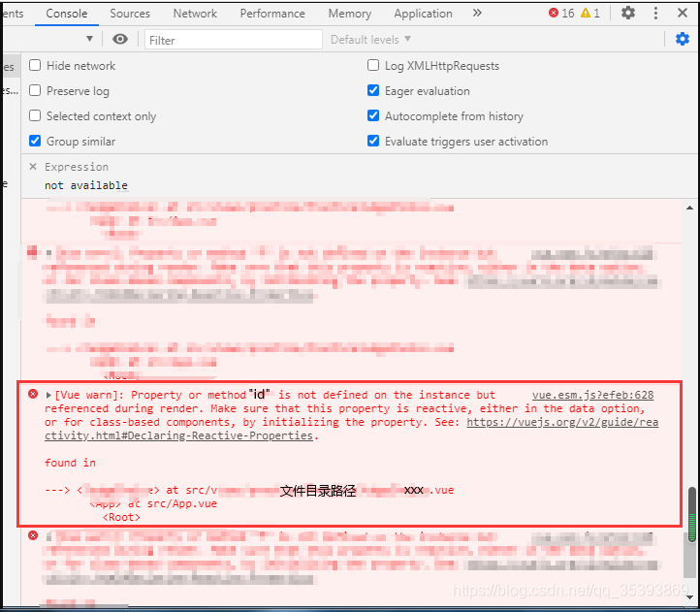Uncheck Evaluate triggers user activation checkbox
Viewport: 700px width, 612px height.
[x=373, y=142]
